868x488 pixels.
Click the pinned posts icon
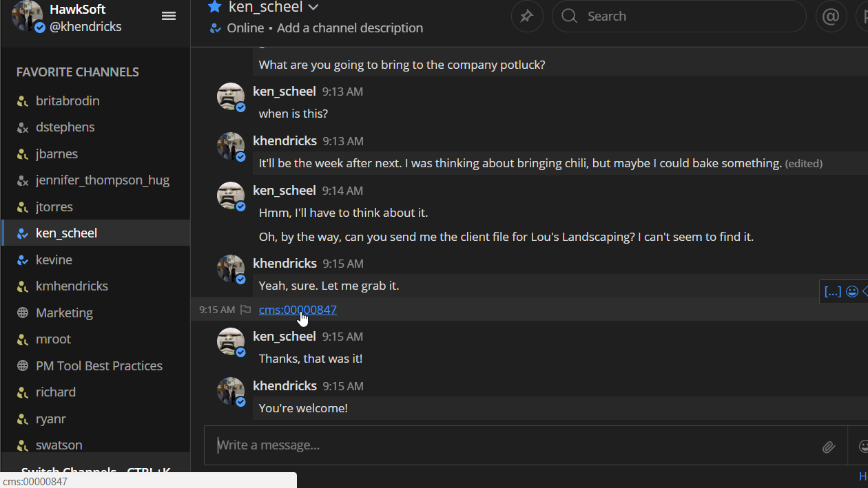coord(527,16)
